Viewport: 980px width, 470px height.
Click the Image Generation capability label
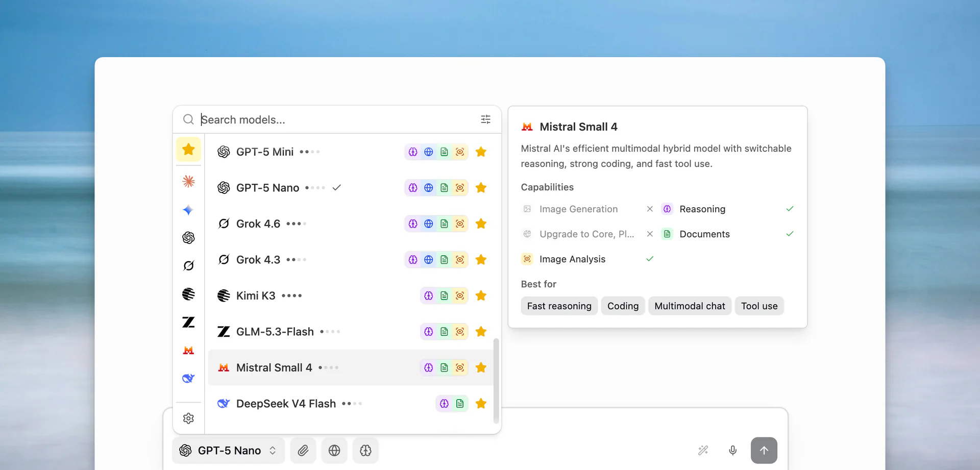(x=579, y=209)
